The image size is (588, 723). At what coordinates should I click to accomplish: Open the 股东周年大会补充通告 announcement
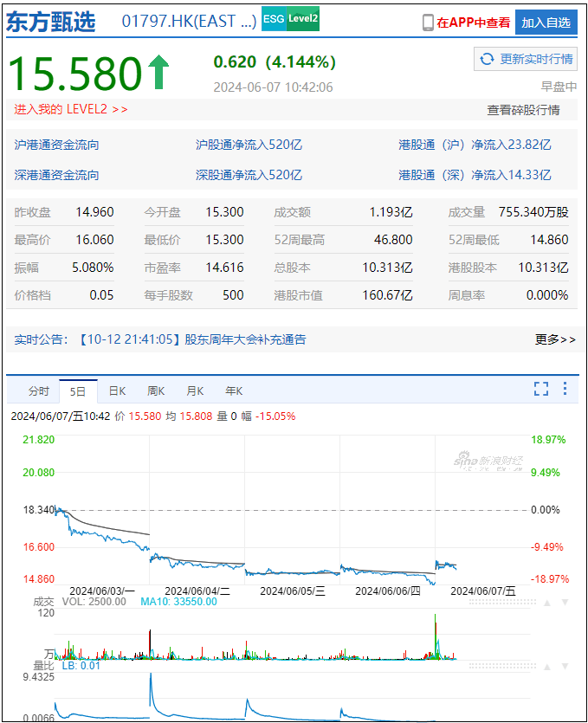[245, 339]
